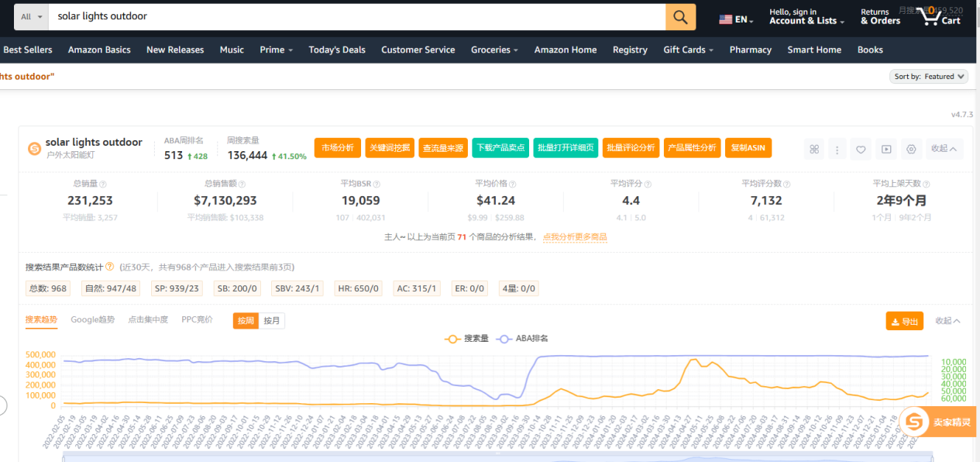980x462 pixels.
Task: Open the Today's Deals menu item
Action: tap(337, 50)
